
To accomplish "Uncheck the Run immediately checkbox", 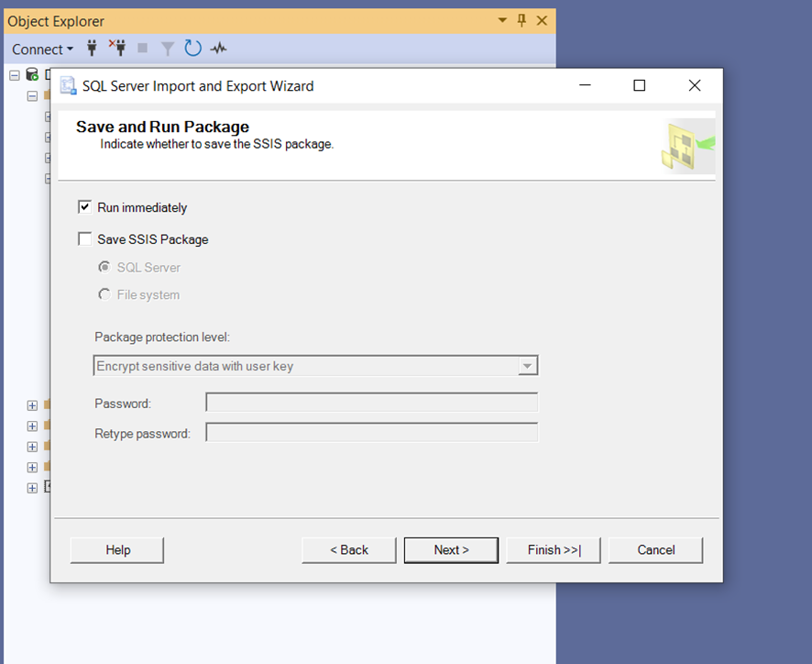I will 84,207.
